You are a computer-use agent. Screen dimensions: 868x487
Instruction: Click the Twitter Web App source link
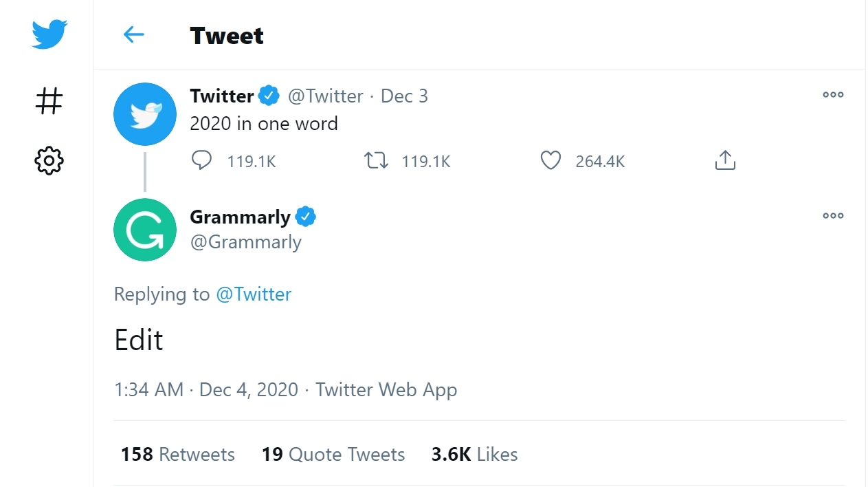tap(386, 390)
